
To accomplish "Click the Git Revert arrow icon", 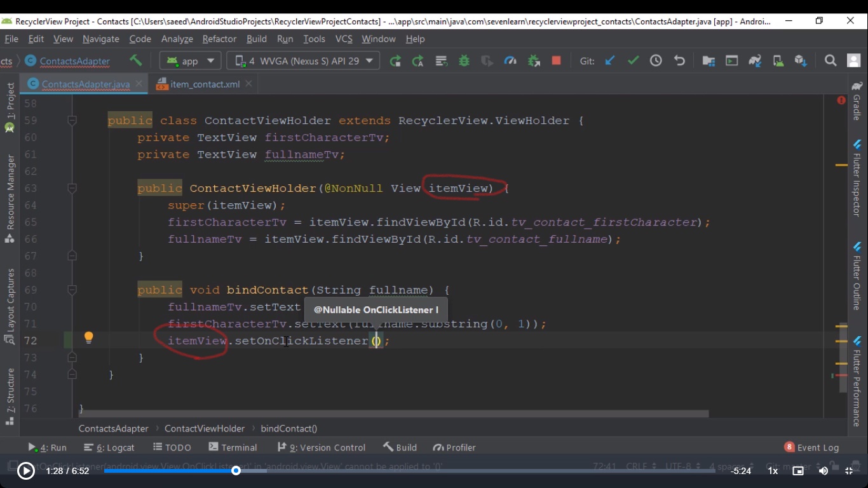I will [679, 60].
